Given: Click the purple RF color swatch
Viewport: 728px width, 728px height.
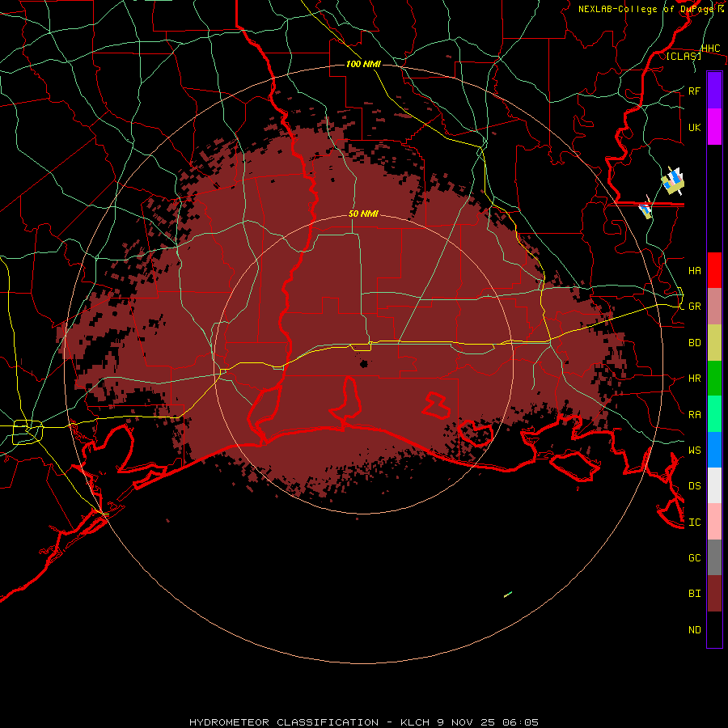Looking at the screenshot, I should tap(714, 91).
